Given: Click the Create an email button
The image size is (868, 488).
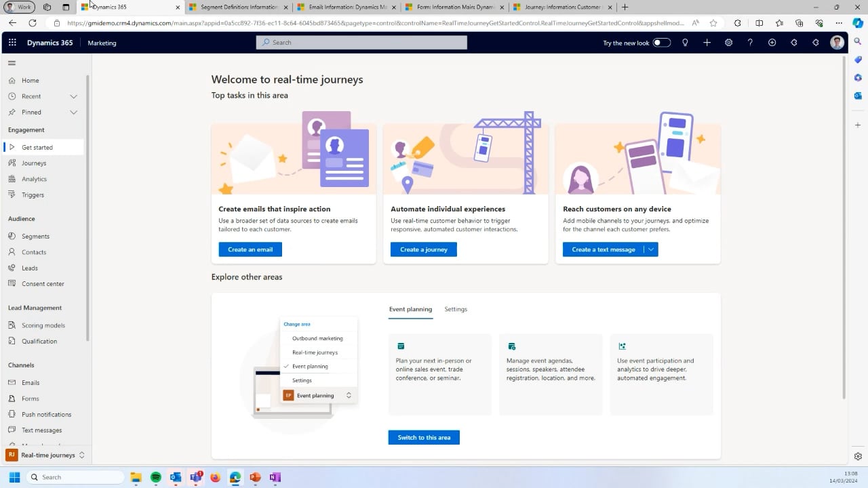Looking at the screenshot, I should (250, 249).
